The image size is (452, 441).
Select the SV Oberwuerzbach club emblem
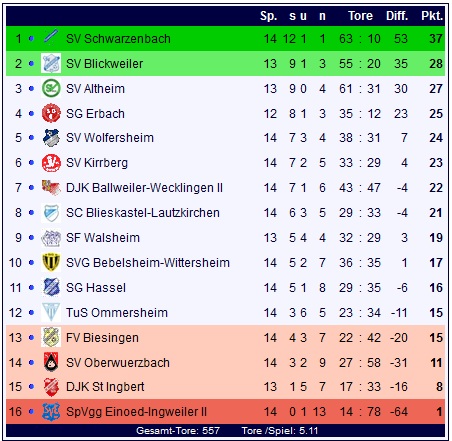point(51,362)
